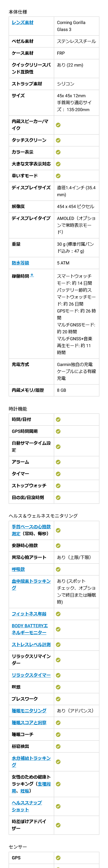
Task: Click the checkmark icon for GPS時間同期
Action: pyautogui.click(x=58, y=431)
